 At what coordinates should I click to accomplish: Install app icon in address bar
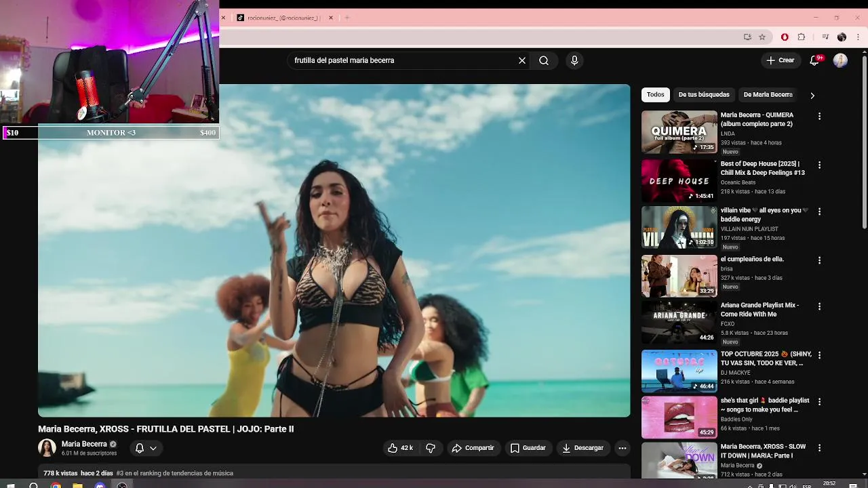747,37
